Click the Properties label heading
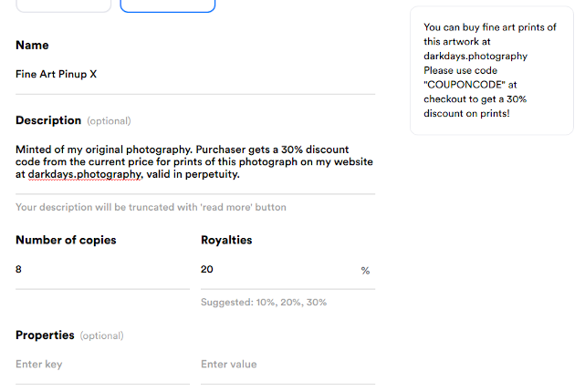Screen dimensions: 585x392 pyautogui.click(x=45, y=335)
